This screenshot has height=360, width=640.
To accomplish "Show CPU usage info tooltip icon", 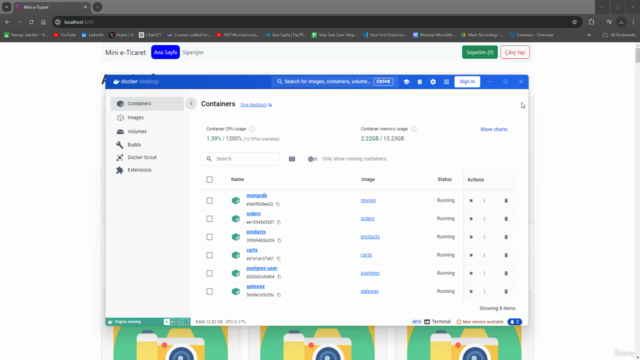I will tap(252, 129).
